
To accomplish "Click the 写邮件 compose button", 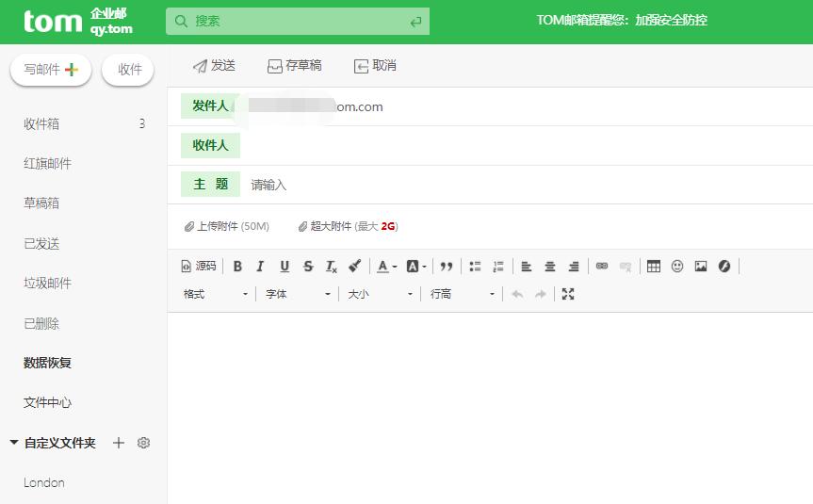I will pyautogui.click(x=51, y=70).
